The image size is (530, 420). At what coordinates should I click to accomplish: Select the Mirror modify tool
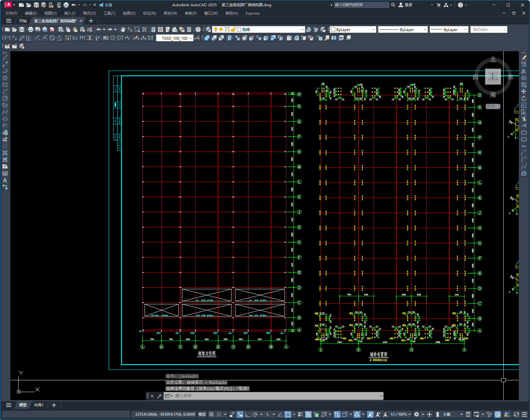524,71
